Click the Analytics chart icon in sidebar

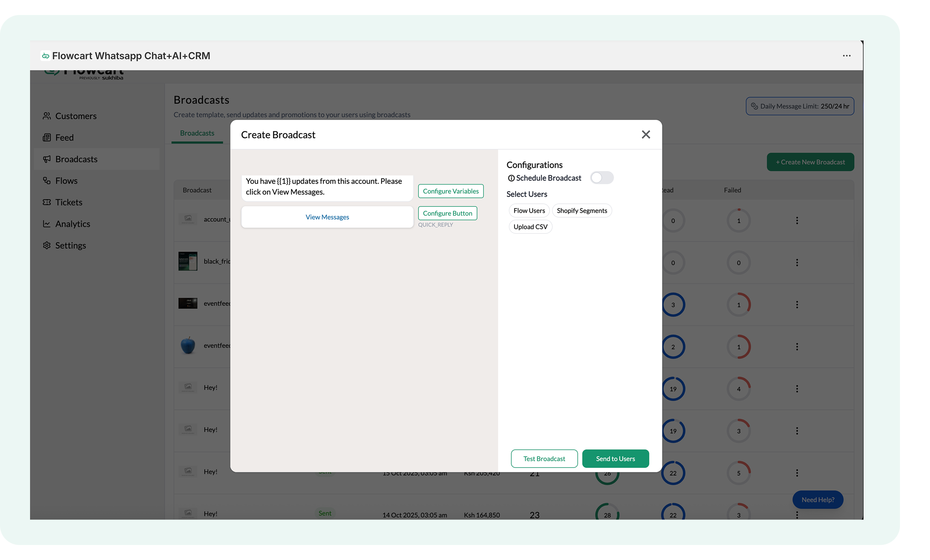click(47, 224)
